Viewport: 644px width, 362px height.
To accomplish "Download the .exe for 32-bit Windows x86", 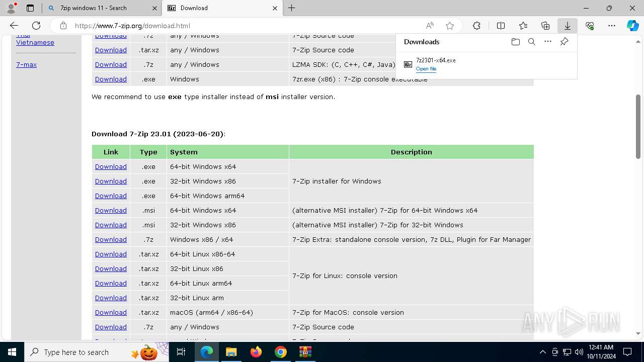I will [x=111, y=181].
